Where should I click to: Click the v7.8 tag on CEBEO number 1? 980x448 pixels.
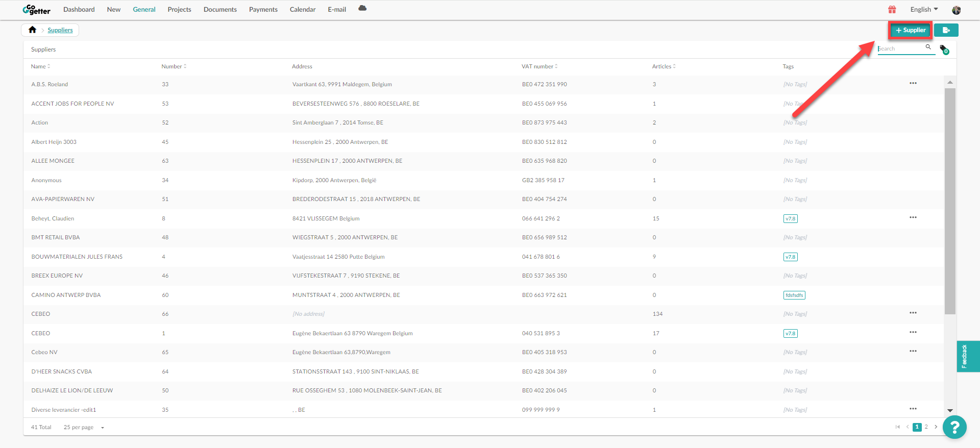(791, 333)
